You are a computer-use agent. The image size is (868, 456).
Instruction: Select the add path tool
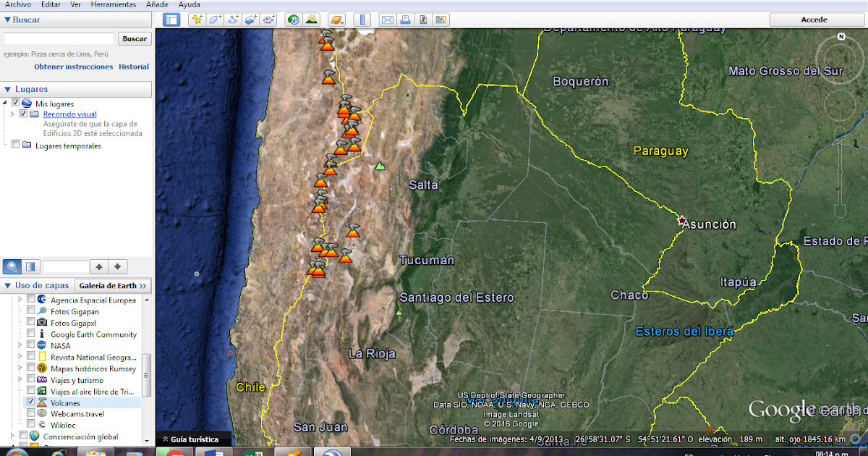tap(233, 20)
